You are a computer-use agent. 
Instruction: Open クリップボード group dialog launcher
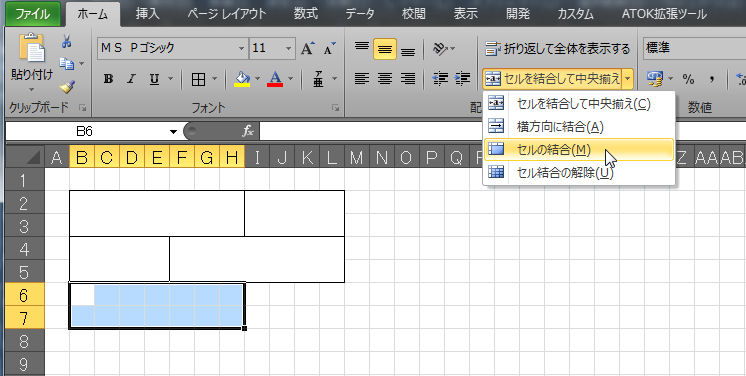click(82, 108)
